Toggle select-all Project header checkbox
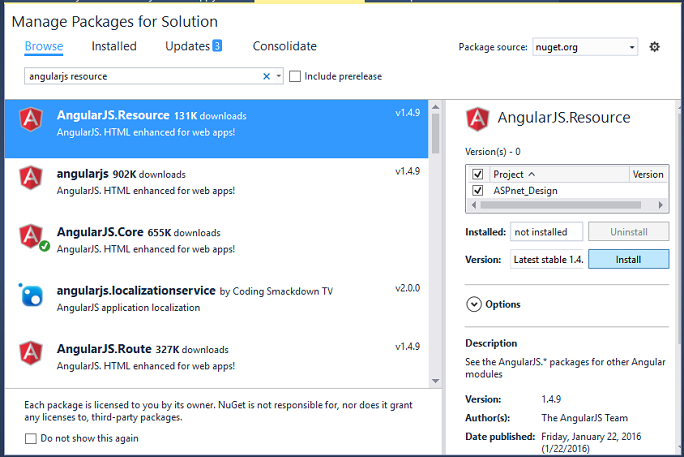Screen dimensions: 684x457 [x=478, y=174]
